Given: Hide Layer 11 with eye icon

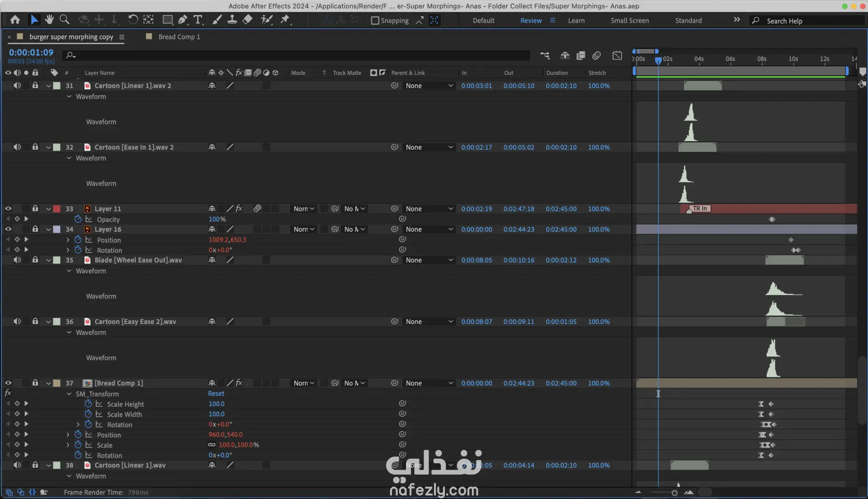Looking at the screenshot, I should [8, 209].
